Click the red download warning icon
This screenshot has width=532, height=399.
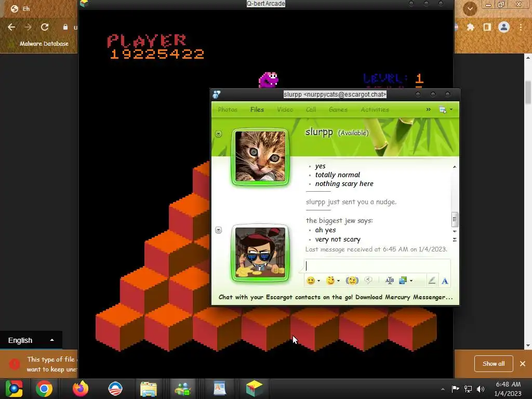(15, 364)
